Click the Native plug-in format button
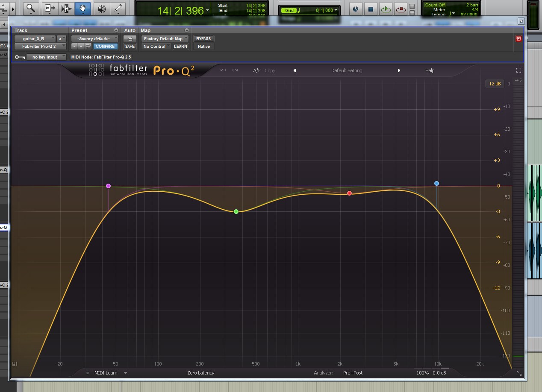 click(203, 46)
